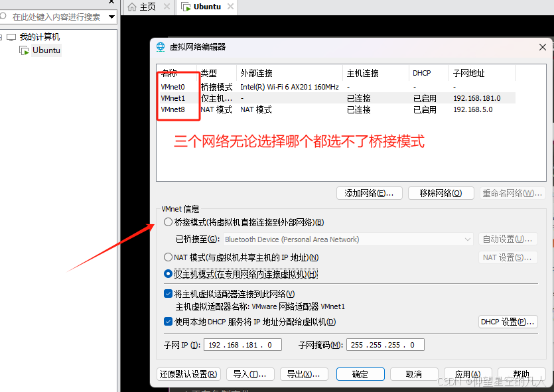Open the search box dropdown arrow
Viewport: 554px width, 392px height.
coord(111,17)
